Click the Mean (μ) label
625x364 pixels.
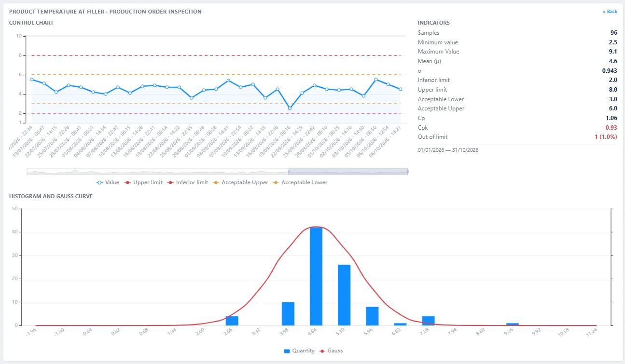(x=431, y=61)
